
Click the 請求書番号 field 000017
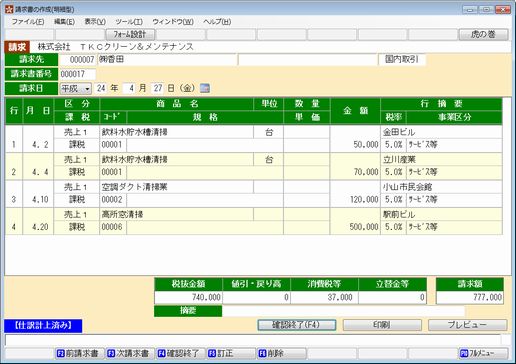point(77,74)
